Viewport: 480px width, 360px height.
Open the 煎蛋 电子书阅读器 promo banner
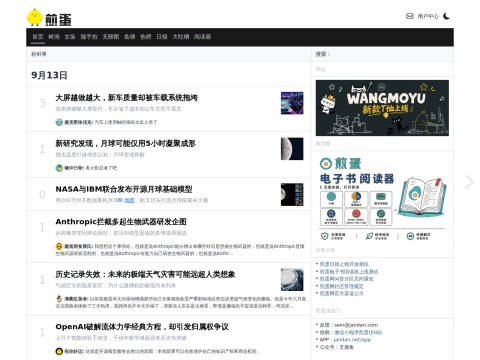point(382,199)
